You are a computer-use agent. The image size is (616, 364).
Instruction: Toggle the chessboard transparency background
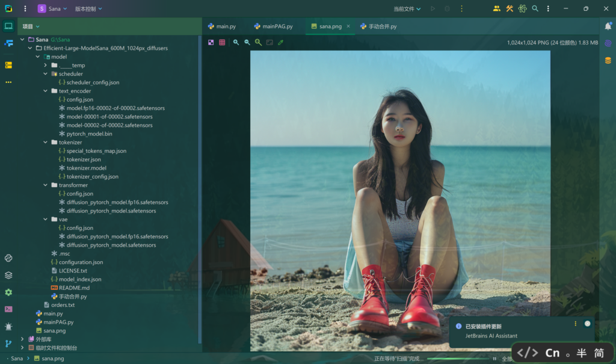pyautogui.click(x=211, y=43)
